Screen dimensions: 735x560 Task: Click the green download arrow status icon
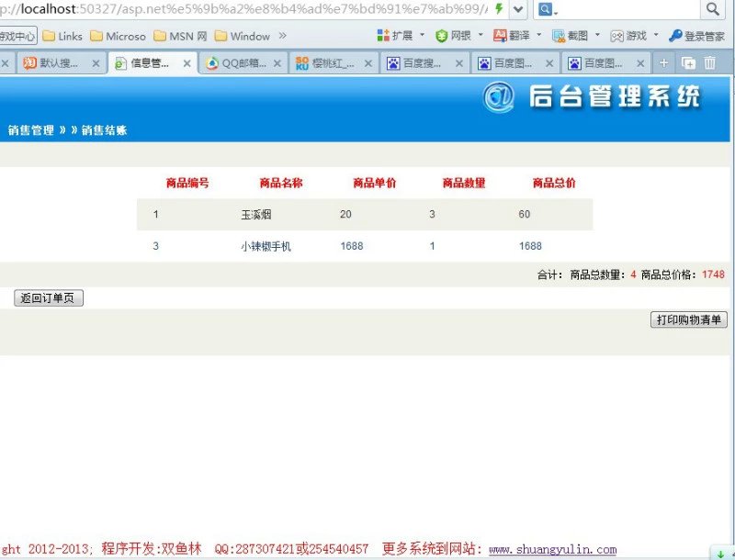pyautogui.click(x=720, y=554)
